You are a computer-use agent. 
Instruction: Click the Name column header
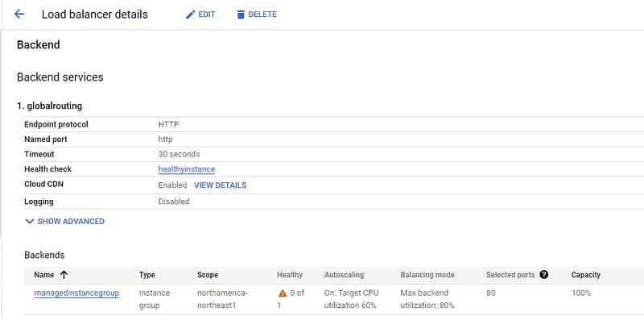pos(44,275)
